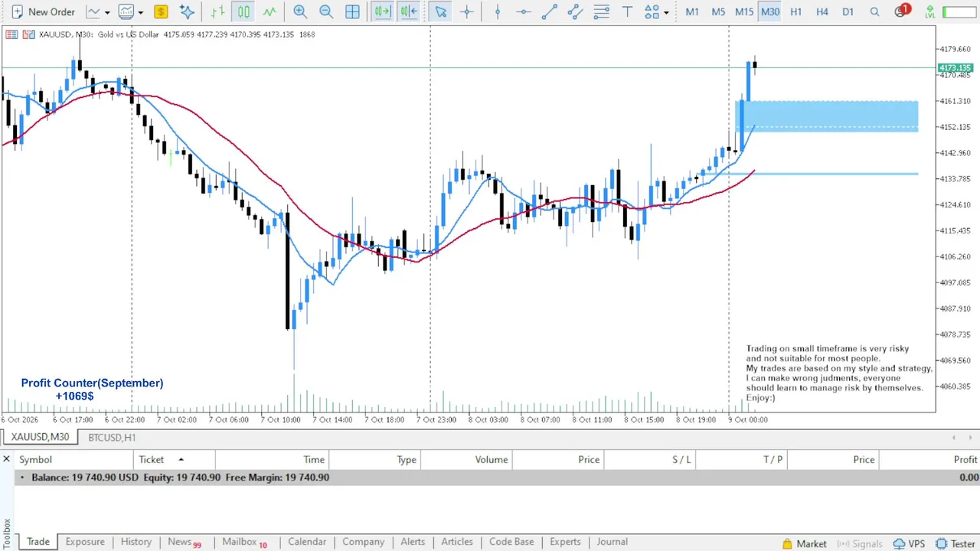Screen dimensions: 980x551
Task: Switch timeframe to M1
Action: point(692,11)
